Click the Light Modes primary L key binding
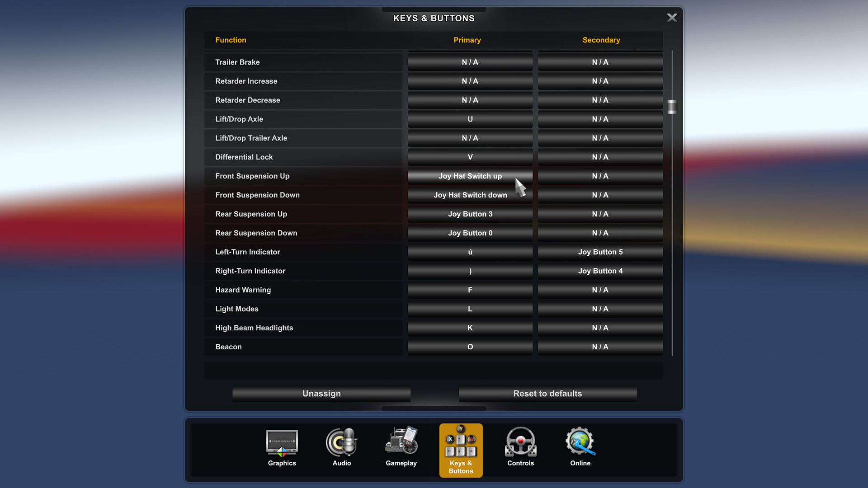Viewport: 868px width, 488px height. 470,309
